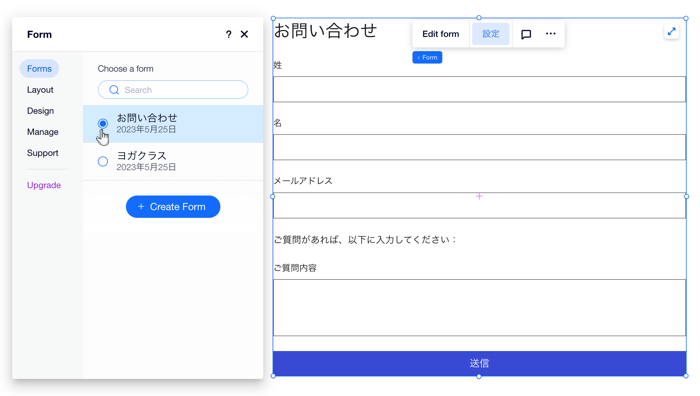
Task: Click the 設定 settings button
Action: tap(490, 34)
